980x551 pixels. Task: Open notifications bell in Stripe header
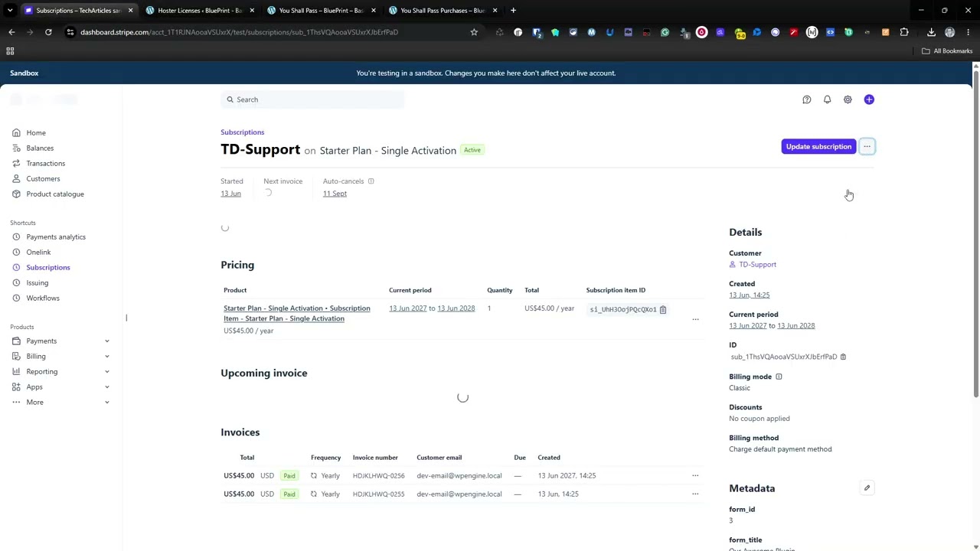click(x=827, y=99)
